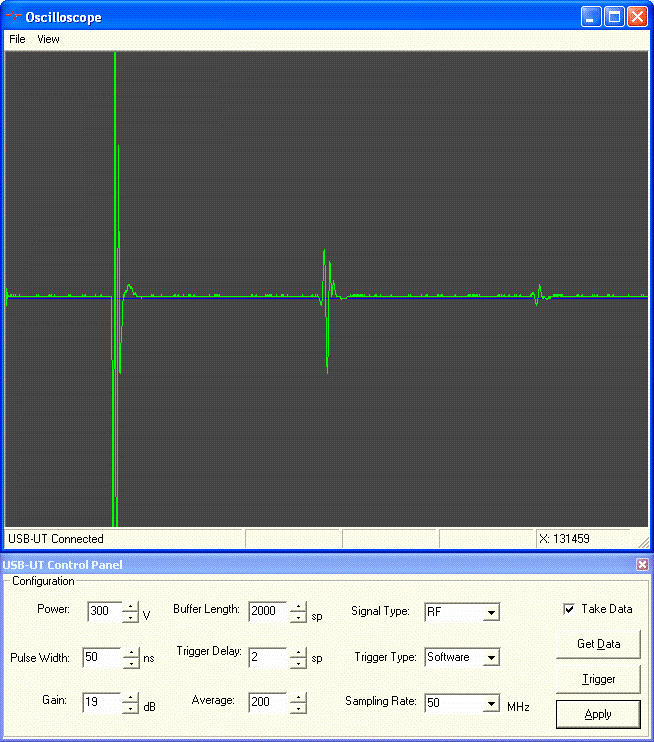The height and width of the screenshot is (742, 654).
Task: Open the File menu
Action: [17, 39]
